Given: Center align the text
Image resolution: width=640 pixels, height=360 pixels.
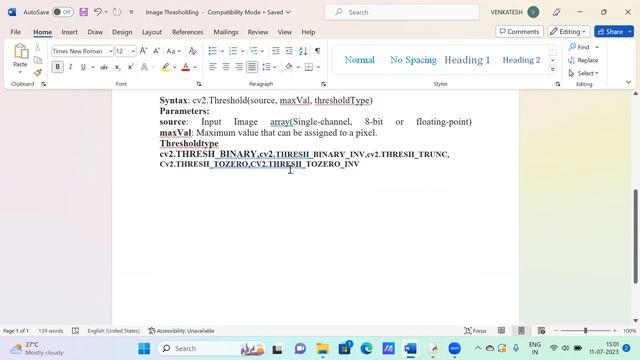Looking at the screenshot, I should coord(226,67).
